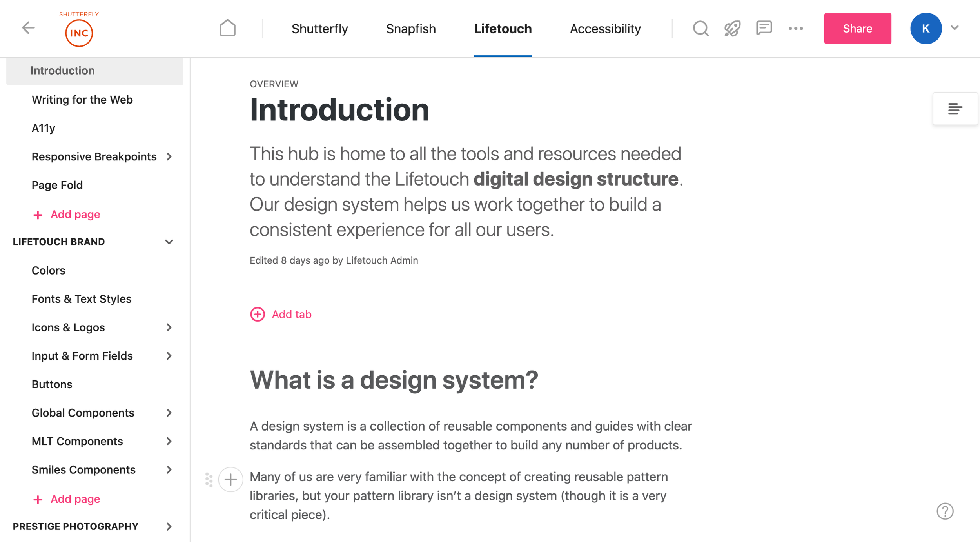This screenshot has height=542, width=980.
Task: Open the comments speech bubble icon
Action: point(764,28)
